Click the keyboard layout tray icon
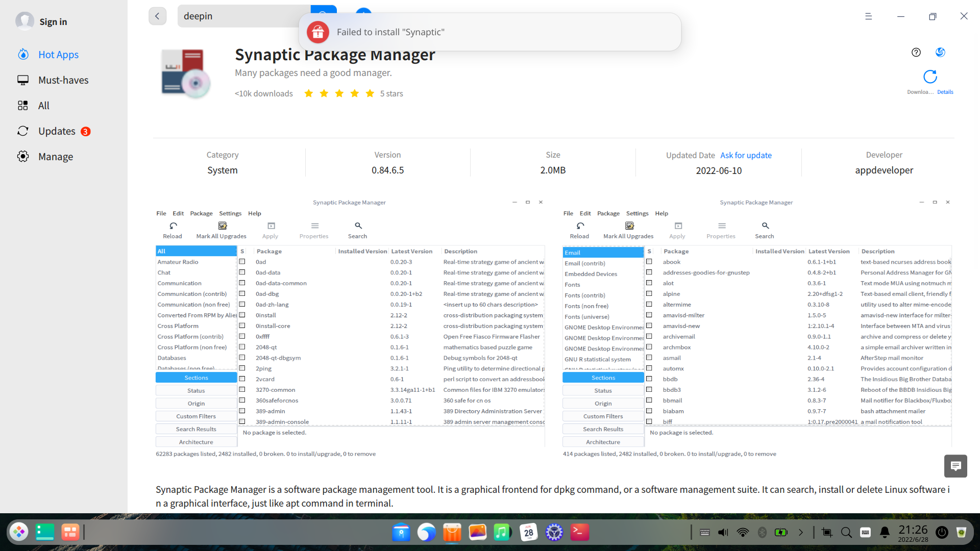This screenshot has height=551, width=980. coord(866,533)
